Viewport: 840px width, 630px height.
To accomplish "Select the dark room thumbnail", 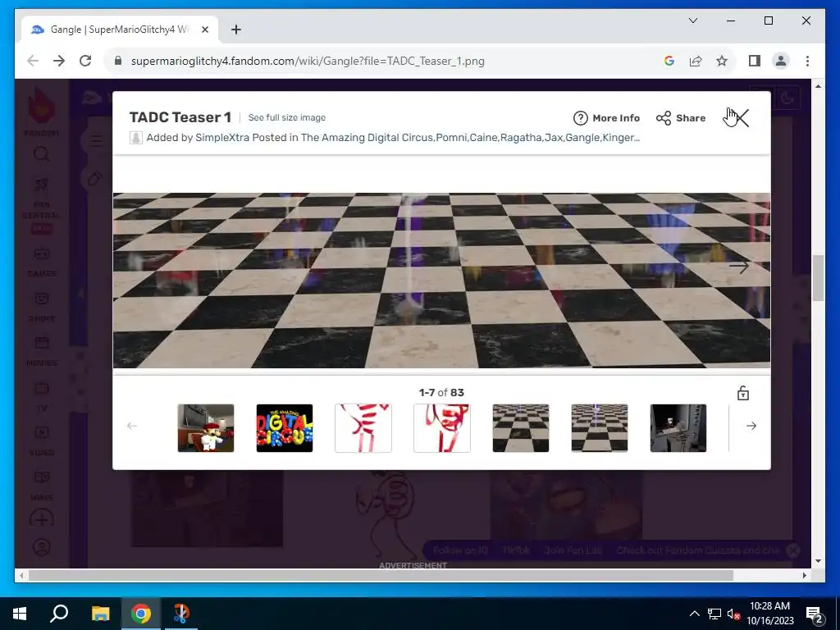I will [x=678, y=428].
